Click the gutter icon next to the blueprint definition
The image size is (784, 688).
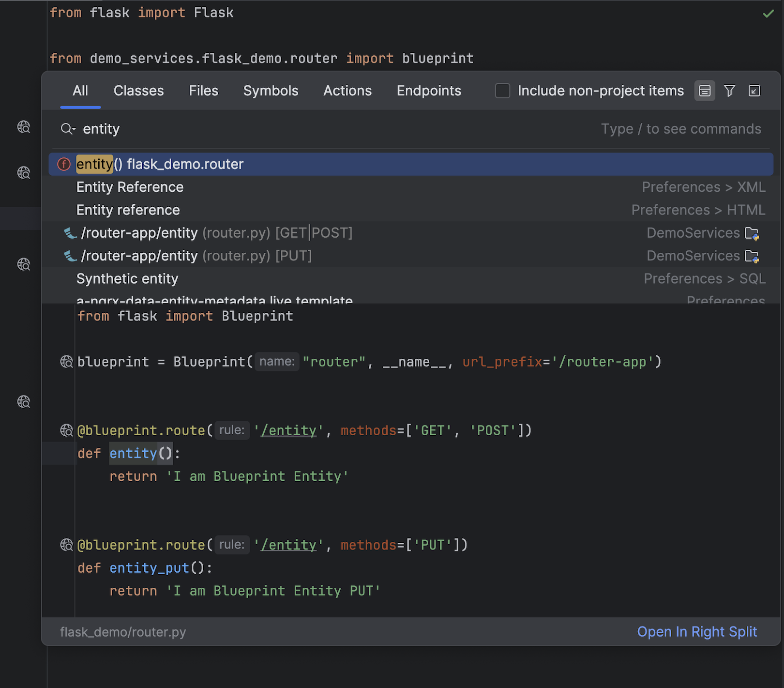click(66, 362)
